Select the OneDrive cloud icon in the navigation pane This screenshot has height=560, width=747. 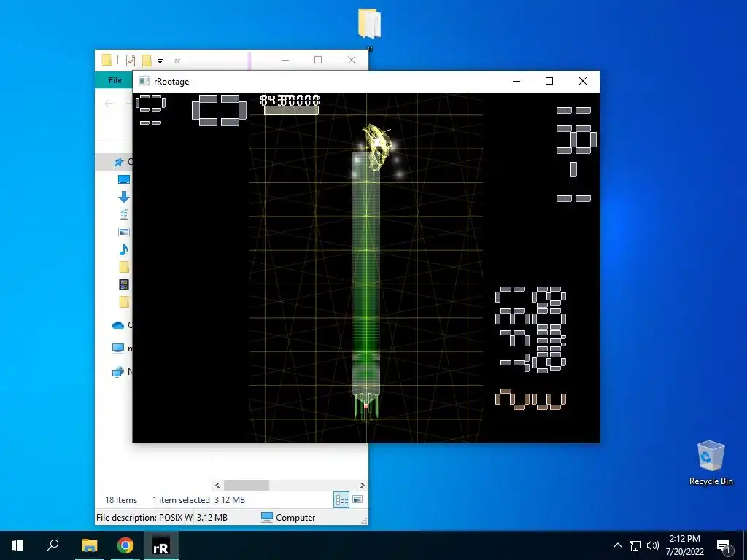118,325
